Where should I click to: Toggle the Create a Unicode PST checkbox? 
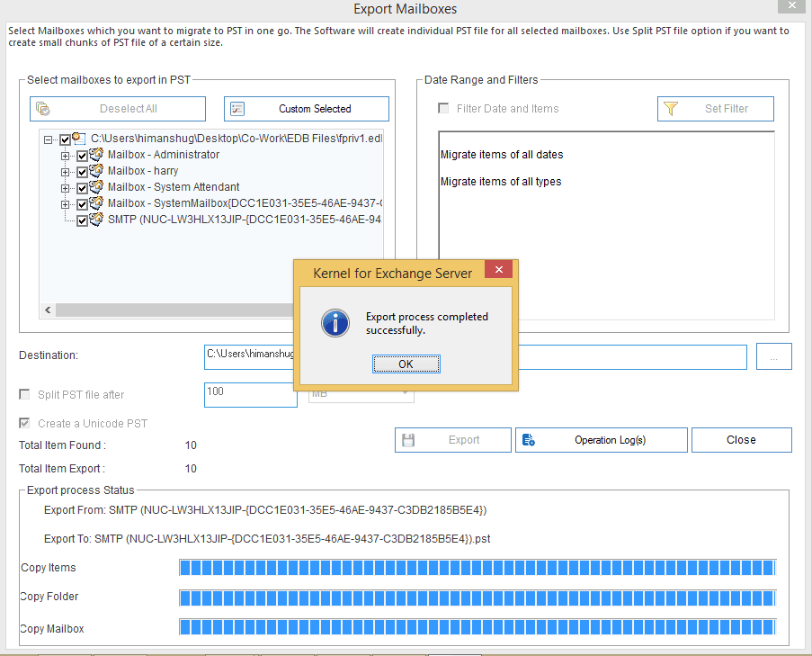[x=24, y=423]
